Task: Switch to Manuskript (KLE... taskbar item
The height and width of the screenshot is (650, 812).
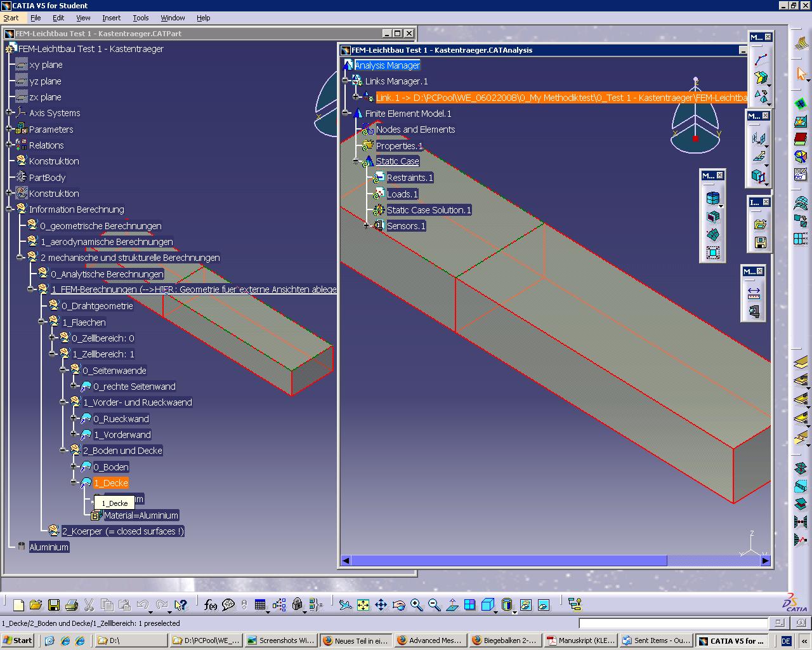Action: pos(580,640)
